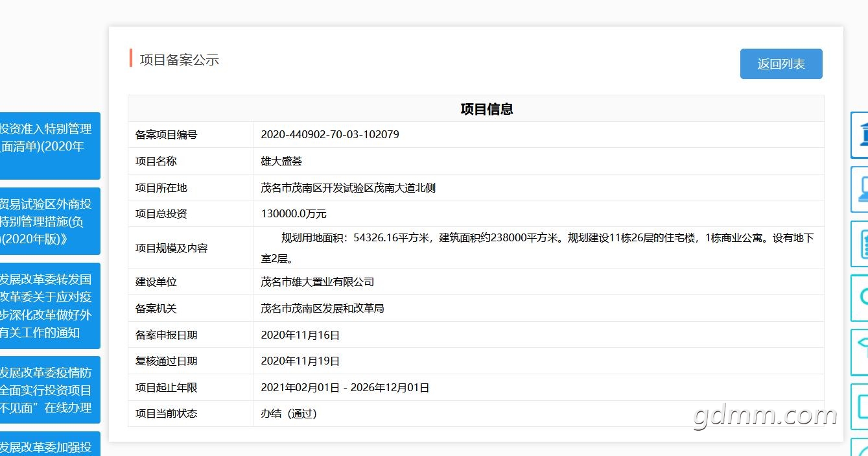Click the circular icon below the clipboard icon
Image resolution: width=868 pixels, height=456 pixels.
pos(860,298)
